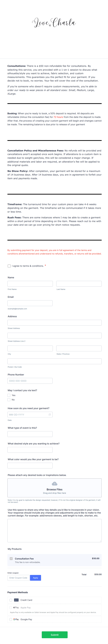Check Yes for contact via text
The image size is (108, 644).
click(x=9, y=395)
